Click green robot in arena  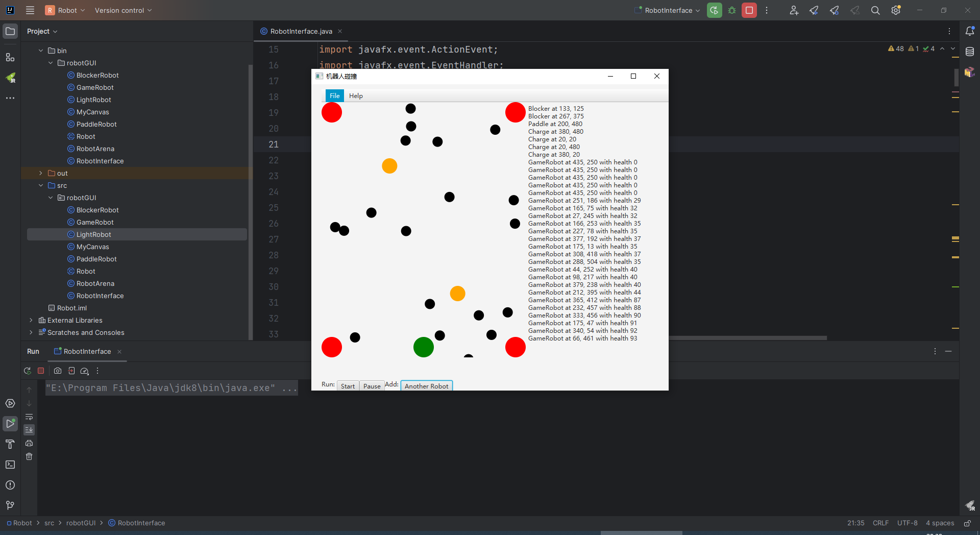click(x=424, y=347)
